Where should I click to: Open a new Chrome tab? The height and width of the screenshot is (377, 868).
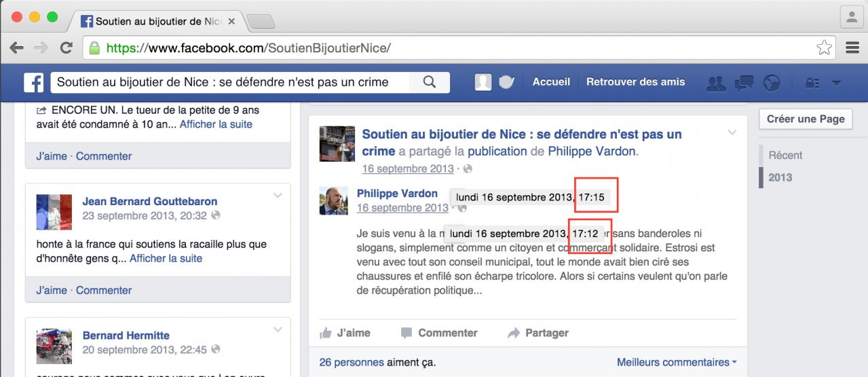(261, 22)
